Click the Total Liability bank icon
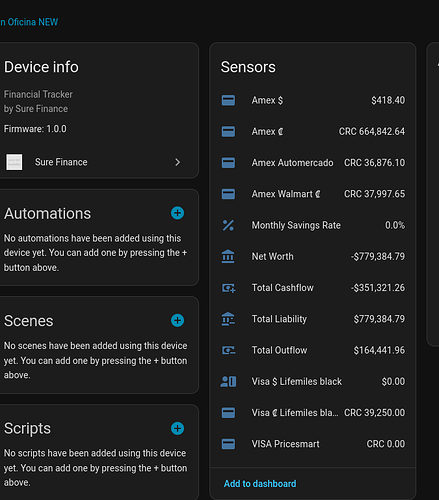Screen dimensions: 439x500 point(228,319)
